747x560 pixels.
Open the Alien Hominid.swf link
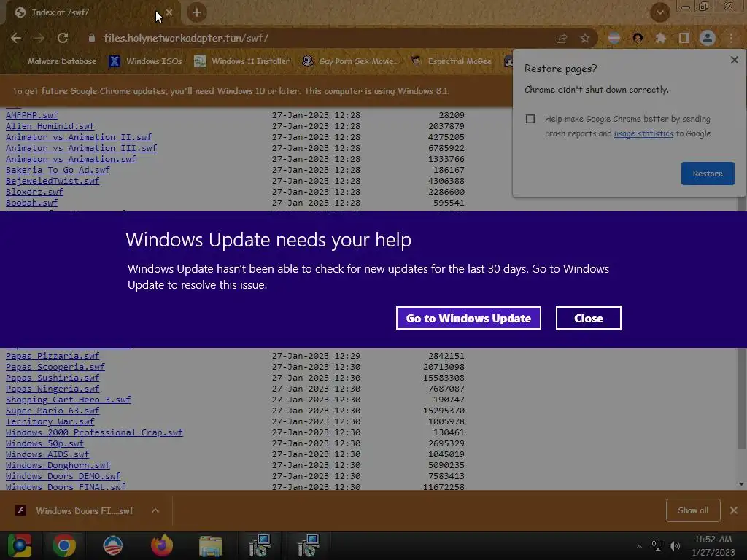pyautogui.click(x=50, y=126)
